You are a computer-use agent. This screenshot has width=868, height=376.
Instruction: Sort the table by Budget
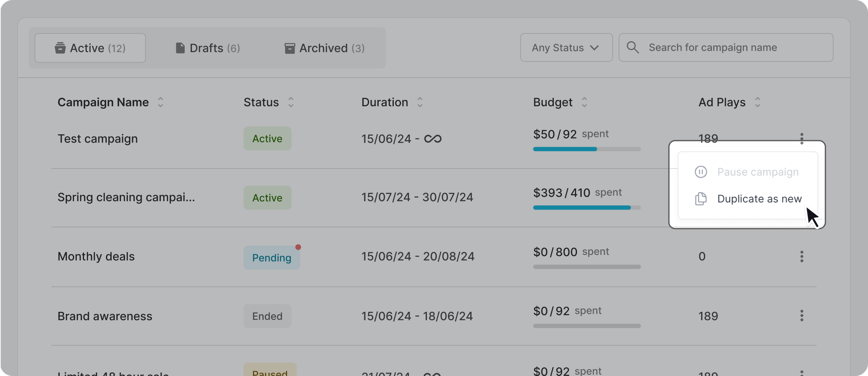[x=584, y=102]
